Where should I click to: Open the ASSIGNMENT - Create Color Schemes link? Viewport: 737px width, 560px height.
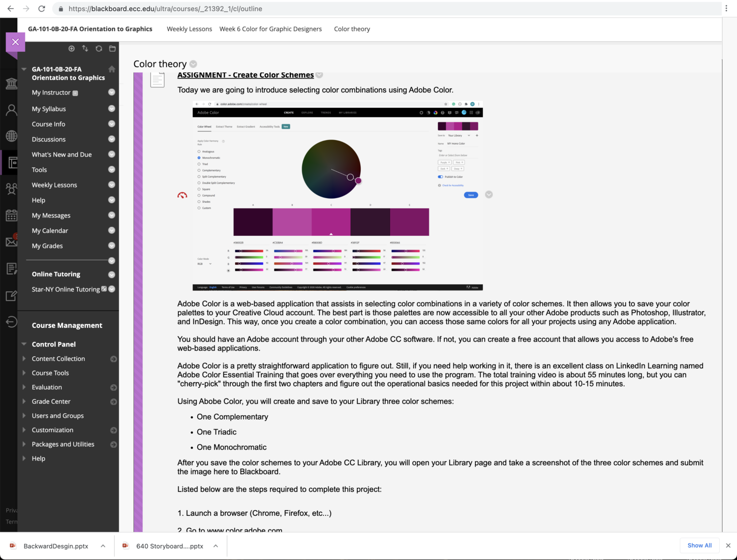point(246,75)
